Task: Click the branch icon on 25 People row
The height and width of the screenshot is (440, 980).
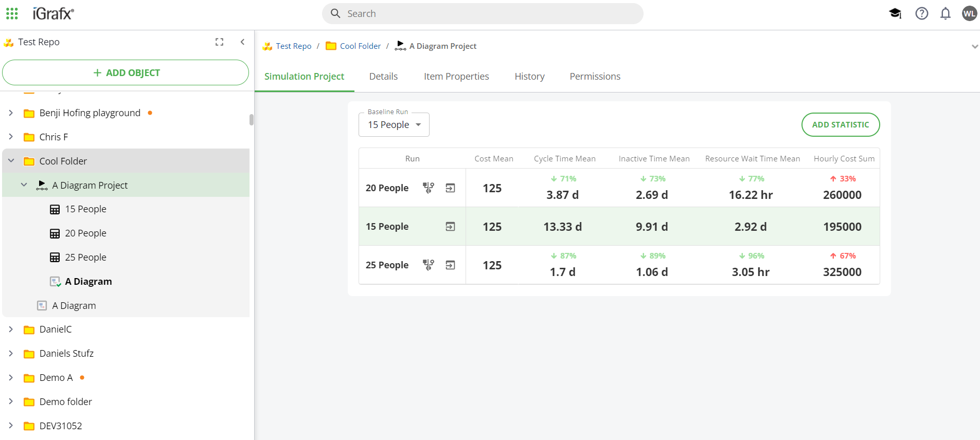Action: pyautogui.click(x=428, y=265)
